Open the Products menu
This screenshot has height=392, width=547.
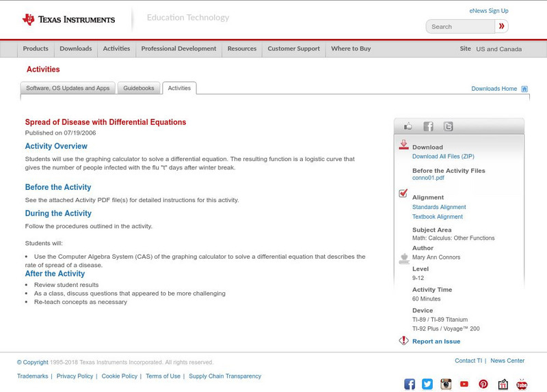click(x=36, y=48)
